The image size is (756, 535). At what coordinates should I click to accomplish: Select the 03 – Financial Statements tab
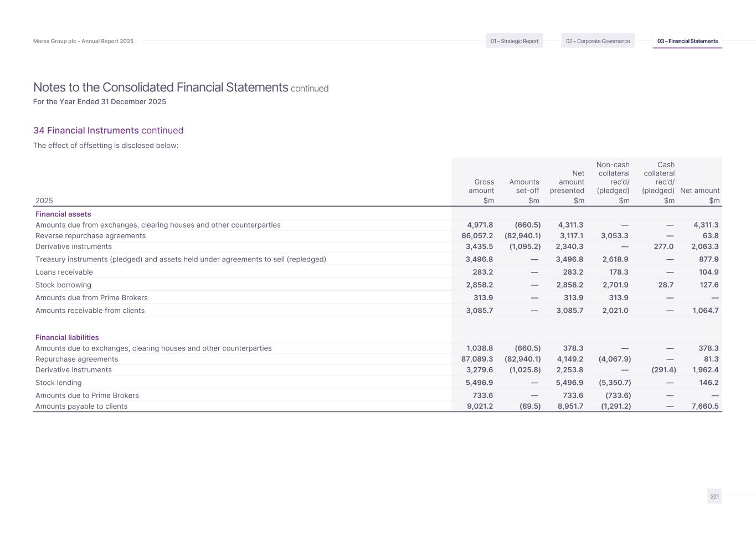click(x=687, y=41)
